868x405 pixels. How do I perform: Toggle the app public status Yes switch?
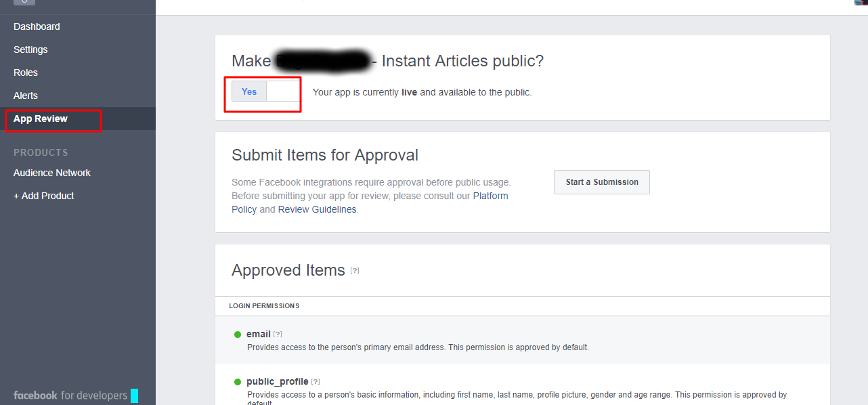coord(249,91)
